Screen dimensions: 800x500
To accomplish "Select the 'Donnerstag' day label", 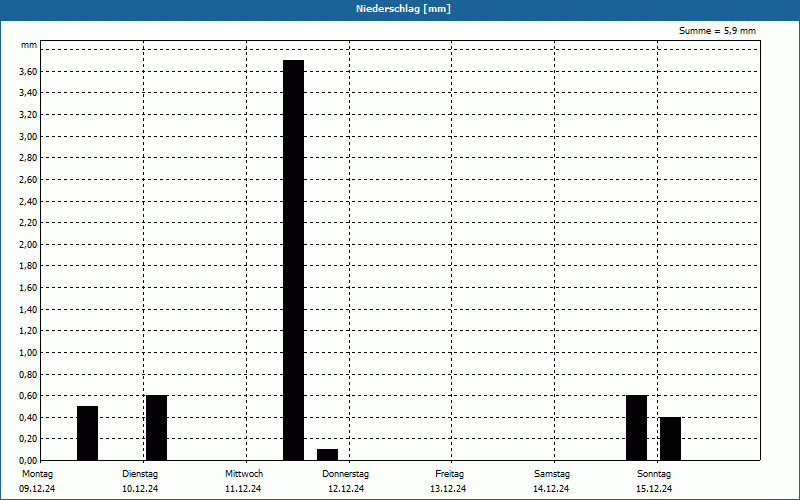I will [x=345, y=474].
